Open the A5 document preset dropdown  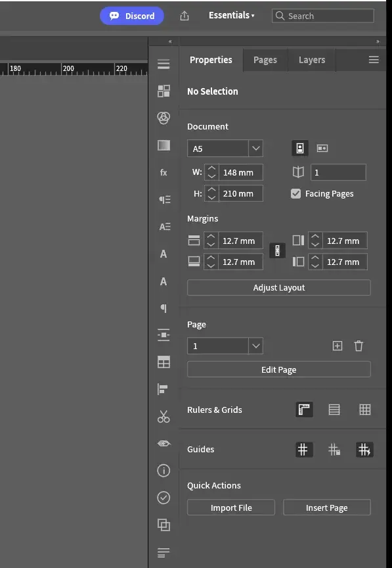(x=256, y=149)
